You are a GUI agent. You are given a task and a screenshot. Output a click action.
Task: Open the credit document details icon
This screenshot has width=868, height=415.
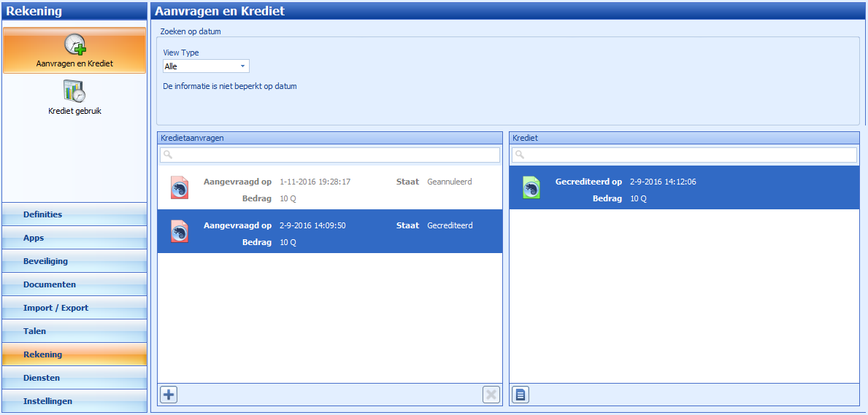pos(521,395)
